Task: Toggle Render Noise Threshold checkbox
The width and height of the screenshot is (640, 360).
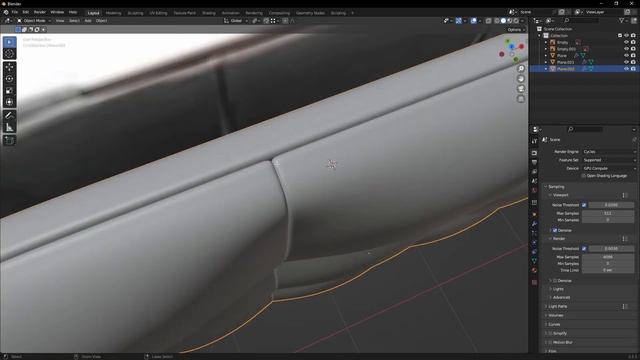Action: (584, 249)
